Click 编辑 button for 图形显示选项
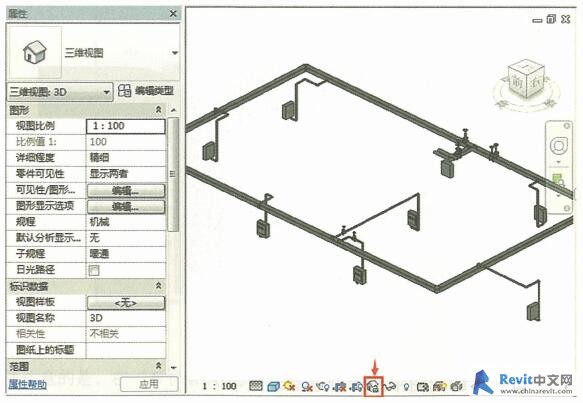The image size is (583, 403). coord(126,207)
